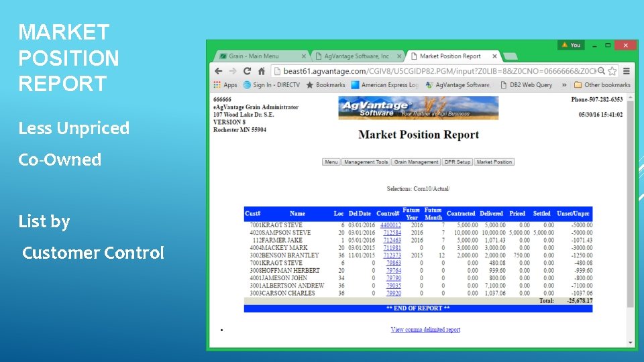This screenshot has width=644, height=362.
Task: Open control number 711981 link
Action: pos(392,248)
